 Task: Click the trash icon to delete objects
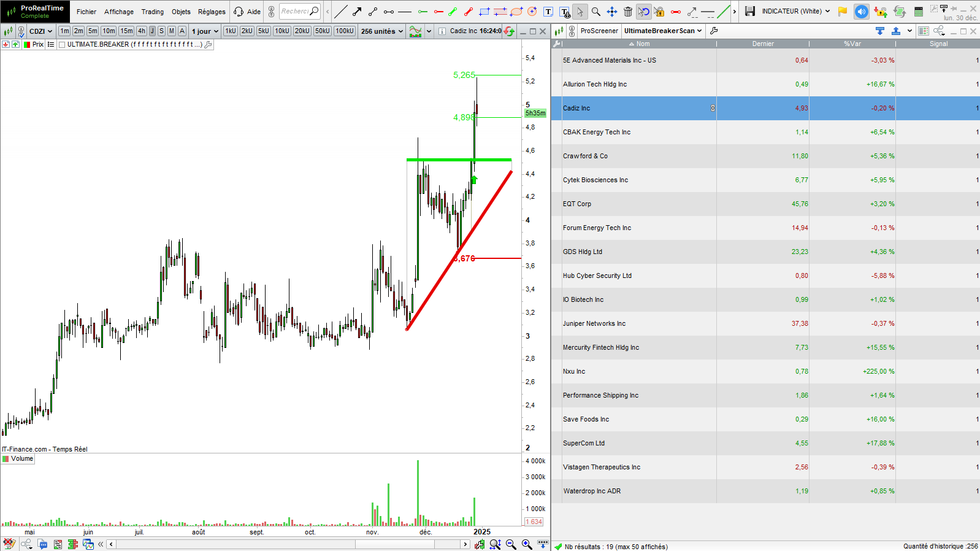pos(627,11)
